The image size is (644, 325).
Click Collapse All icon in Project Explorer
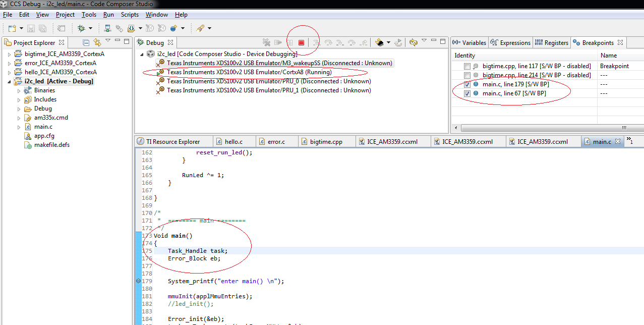coord(86,43)
